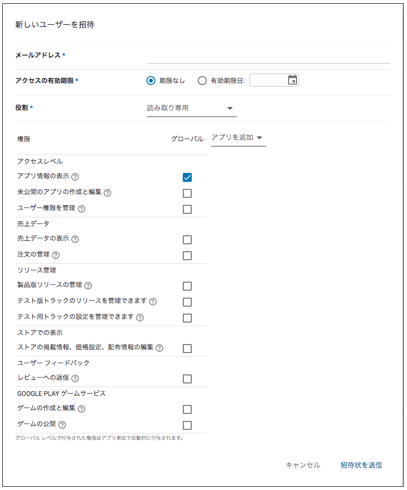The height and width of the screenshot is (490, 407).
Task: Enable ゲームの作成と編集 checkbox
Action: point(187,409)
